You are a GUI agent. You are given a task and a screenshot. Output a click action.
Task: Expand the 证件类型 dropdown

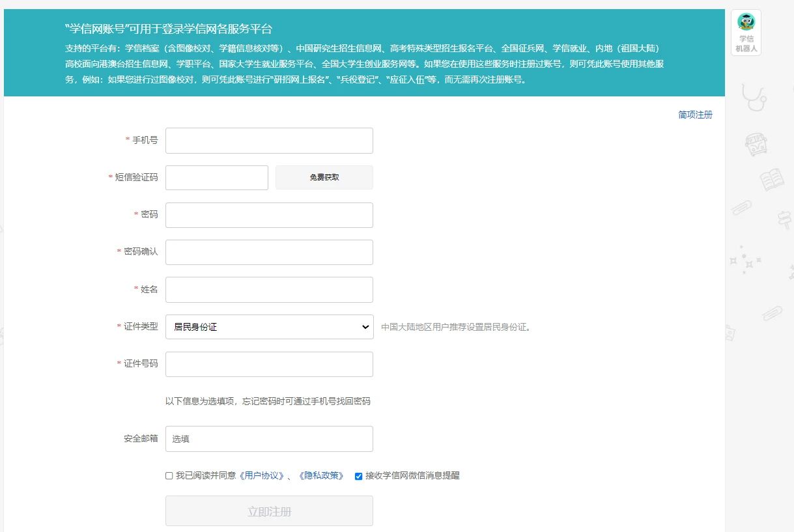pyautogui.click(x=269, y=327)
